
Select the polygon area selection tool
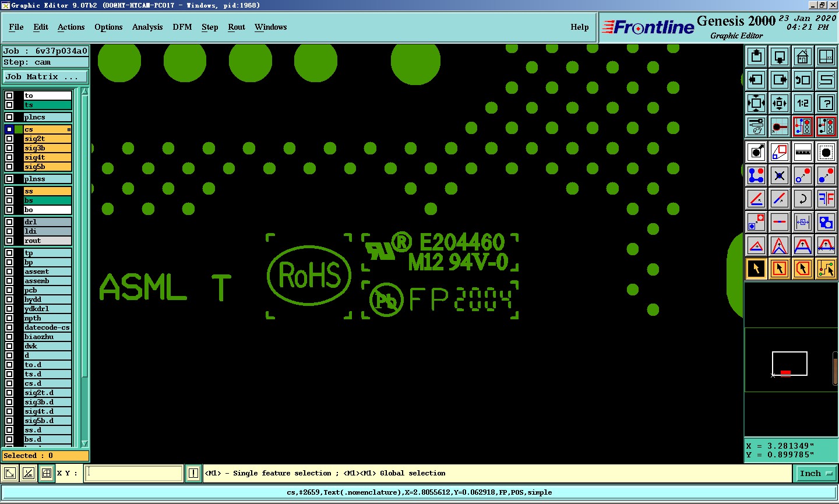(803, 269)
